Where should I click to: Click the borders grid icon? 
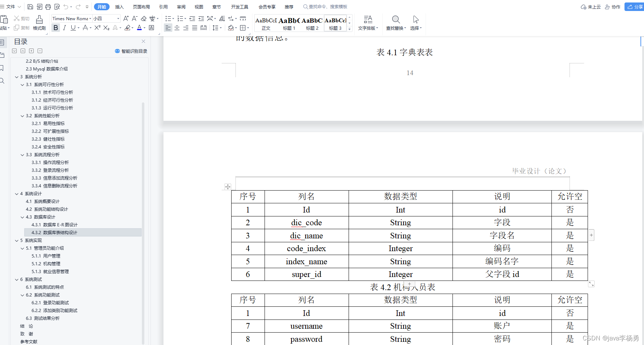243,28
